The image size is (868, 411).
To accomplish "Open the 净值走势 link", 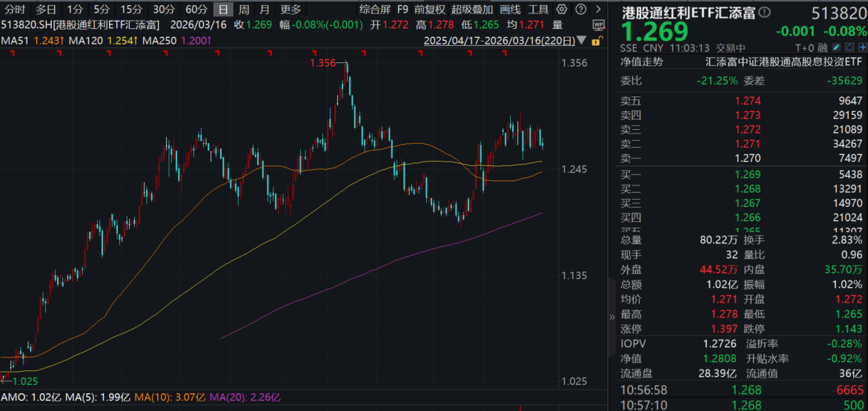I will [x=642, y=62].
